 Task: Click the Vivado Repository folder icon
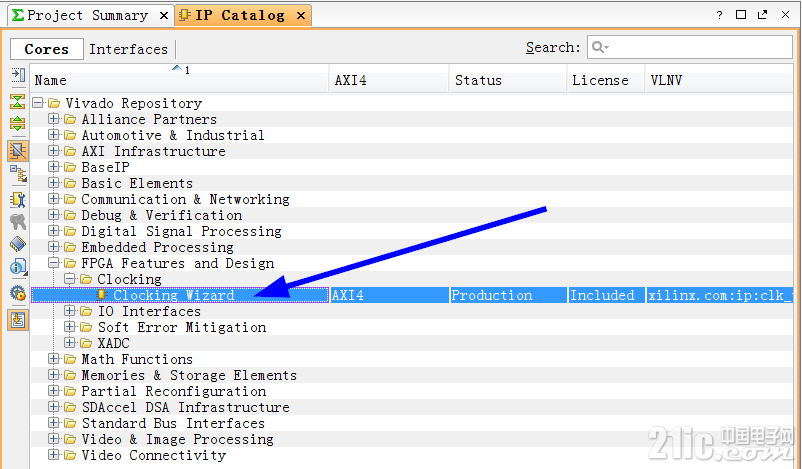pyautogui.click(x=54, y=104)
